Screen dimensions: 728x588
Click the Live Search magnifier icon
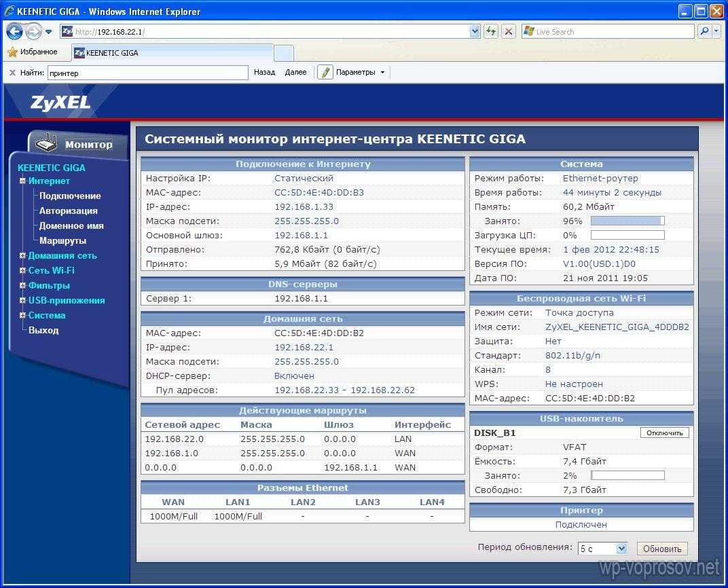pyautogui.click(x=705, y=31)
